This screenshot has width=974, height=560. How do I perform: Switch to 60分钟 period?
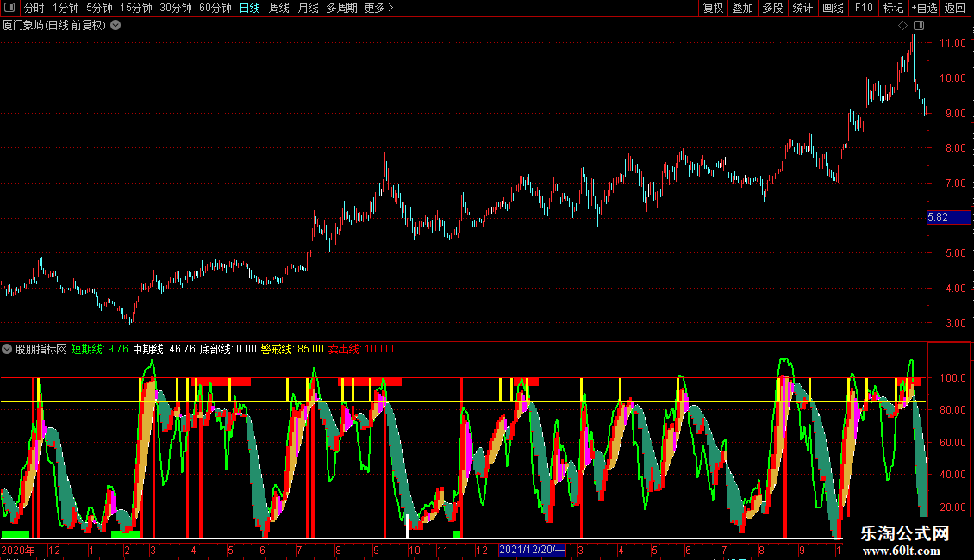tap(215, 8)
